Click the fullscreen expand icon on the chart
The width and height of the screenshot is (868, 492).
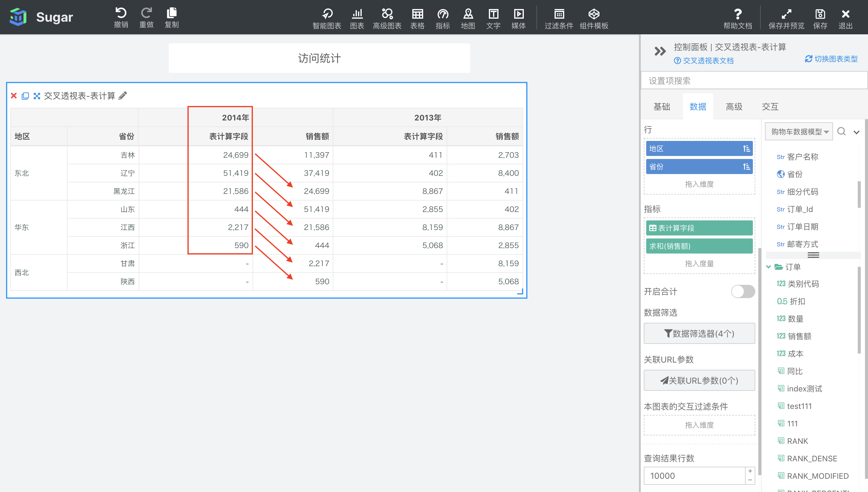(x=37, y=96)
